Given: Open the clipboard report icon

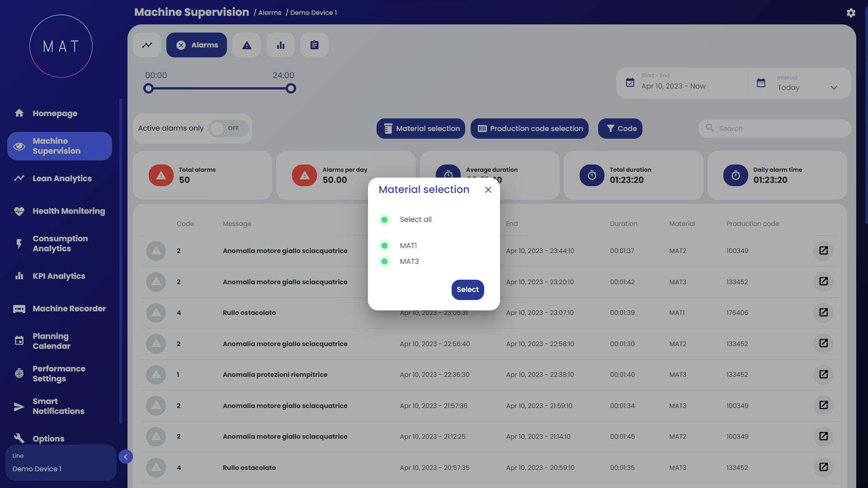Looking at the screenshot, I should tap(314, 45).
